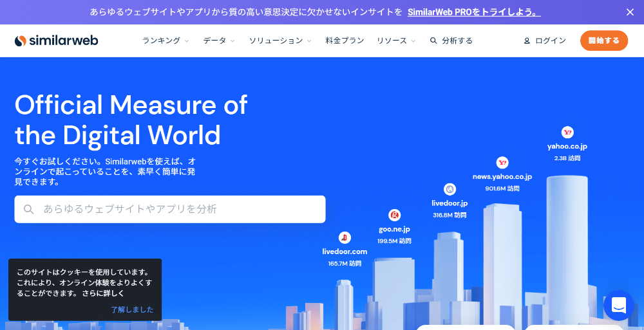Click the magnifier icon beside 分析する

click(433, 41)
